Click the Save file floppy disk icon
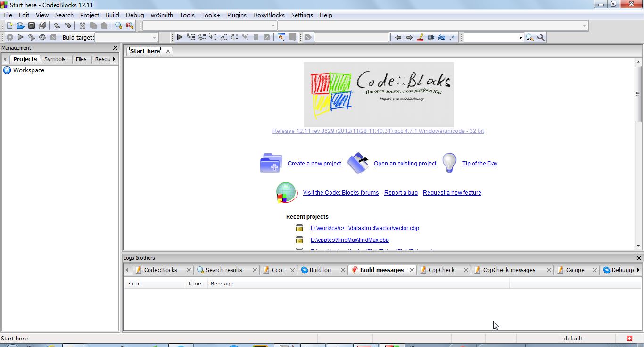Image resolution: width=644 pixels, height=347 pixels. point(32,25)
